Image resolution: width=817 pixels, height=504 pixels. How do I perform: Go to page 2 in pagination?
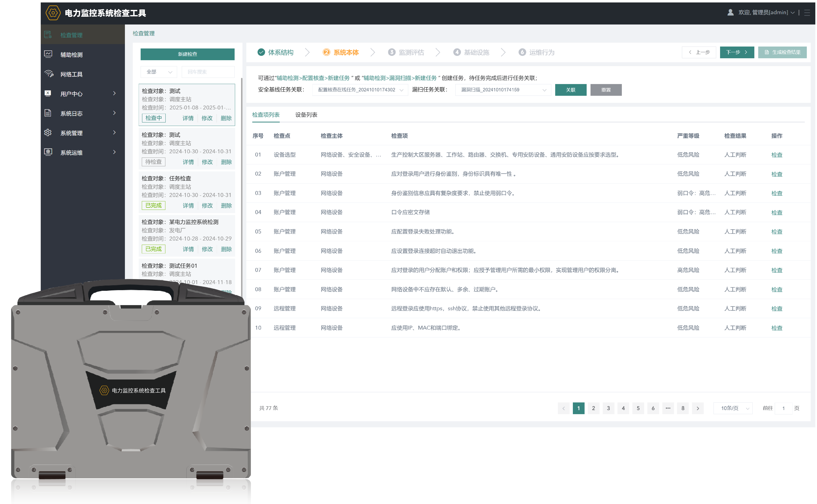593,408
